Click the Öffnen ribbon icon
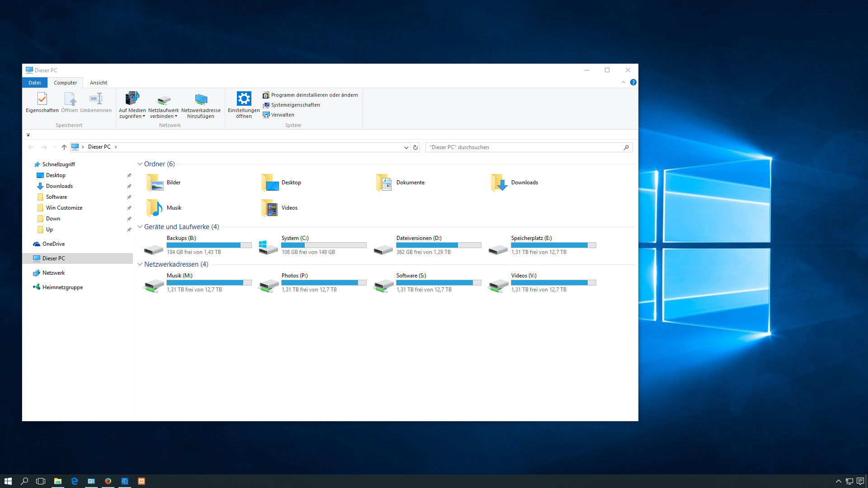The height and width of the screenshot is (488, 868). (70, 103)
